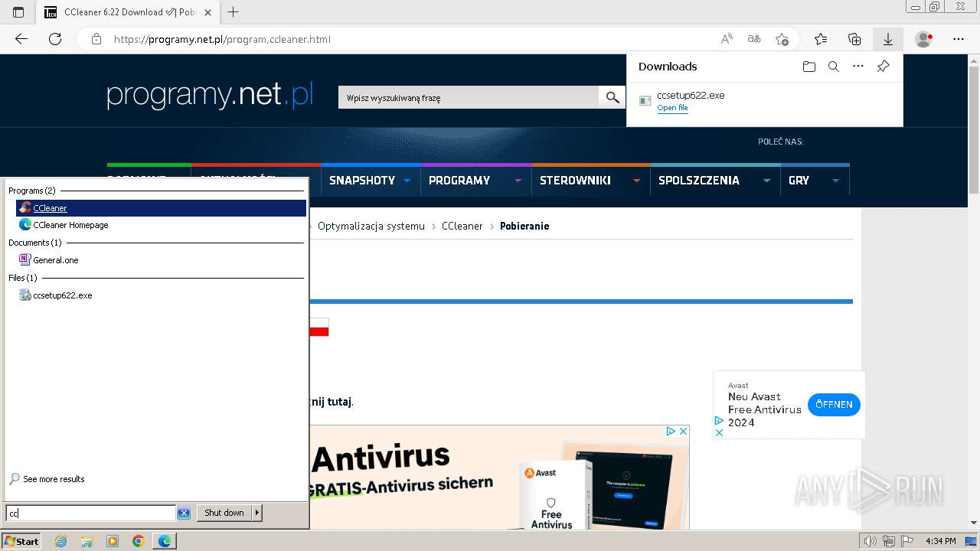Viewport: 980px width, 551px height.
Task: Open Google Chrome from taskbar
Action: click(x=139, y=541)
